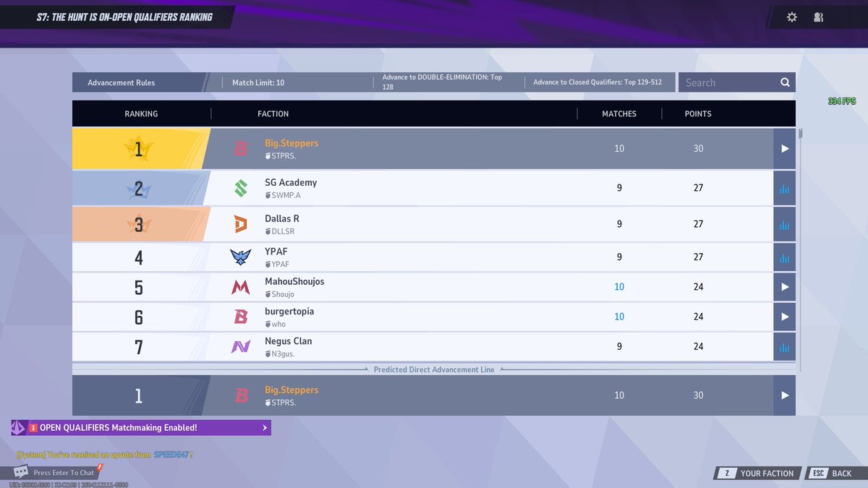Image resolution: width=868 pixels, height=488 pixels.
Task: Click Advance to Closed Qualifiers text
Action: click(x=597, y=82)
